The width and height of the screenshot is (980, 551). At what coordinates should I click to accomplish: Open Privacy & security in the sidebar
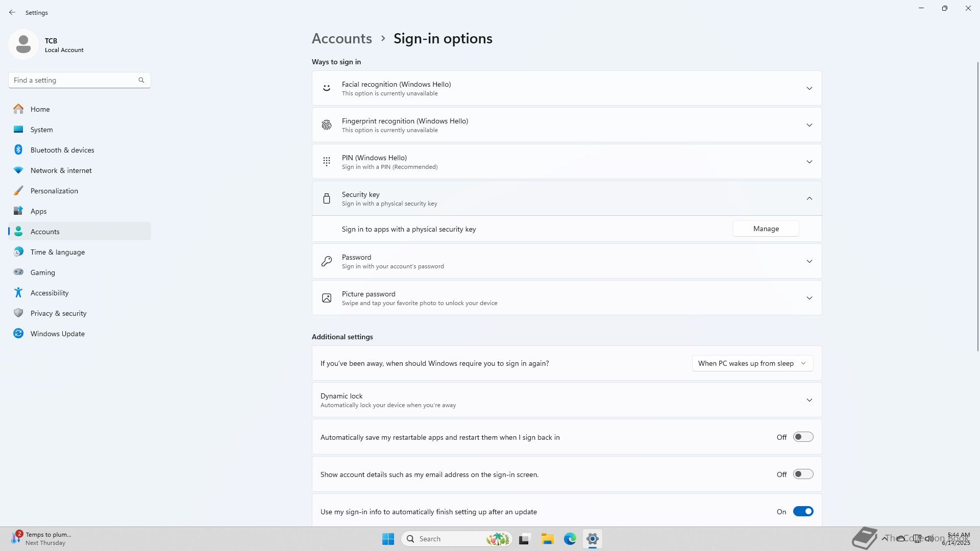[x=58, y=313]
